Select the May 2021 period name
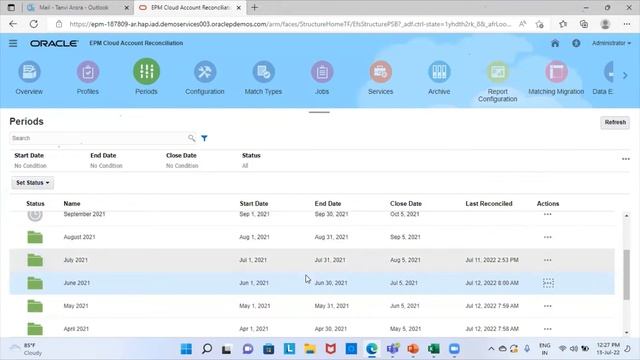This screenshot has height=360, width=640. [x=76, y=306]
